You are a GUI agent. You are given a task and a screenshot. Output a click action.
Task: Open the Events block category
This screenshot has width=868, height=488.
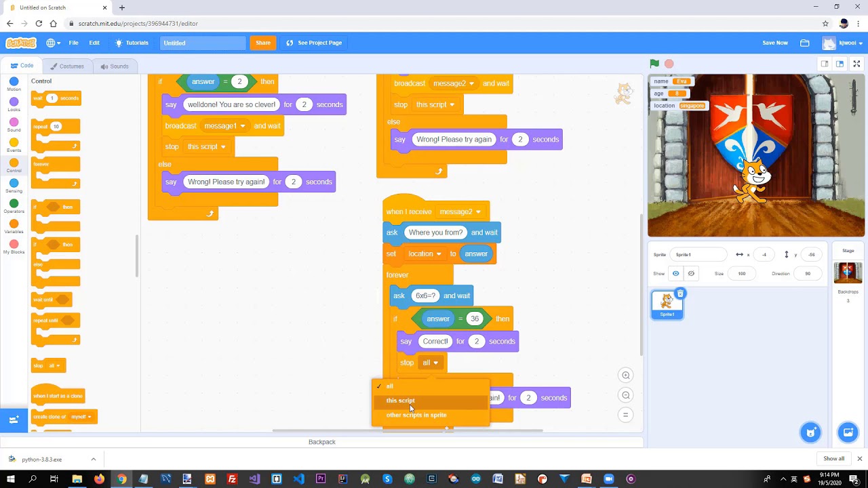tap(14, 146)
